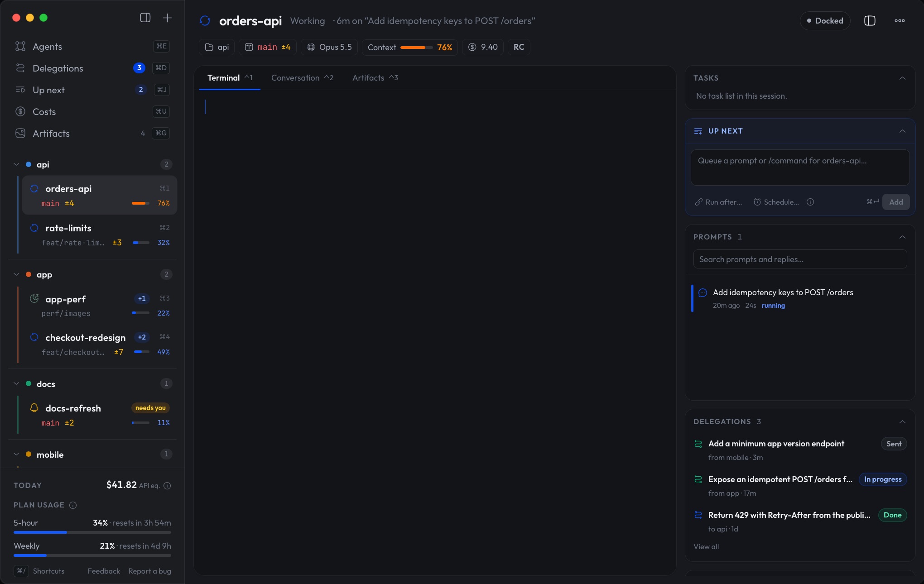Click the working spinner icon beside the orders-api title
This screenshot has width=924, height=584.
coord(205,21)
